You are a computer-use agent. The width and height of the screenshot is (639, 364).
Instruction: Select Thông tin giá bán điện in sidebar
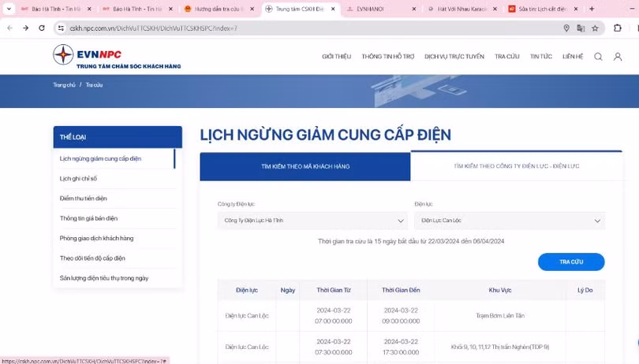[88, 218]
